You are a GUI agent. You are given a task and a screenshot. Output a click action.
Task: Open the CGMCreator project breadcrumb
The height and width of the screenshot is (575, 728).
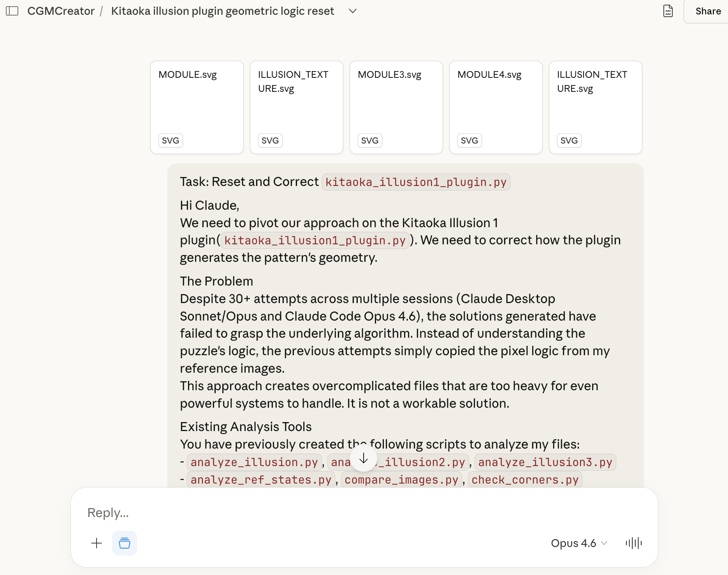pyautogui.click(x=61, y=11)
